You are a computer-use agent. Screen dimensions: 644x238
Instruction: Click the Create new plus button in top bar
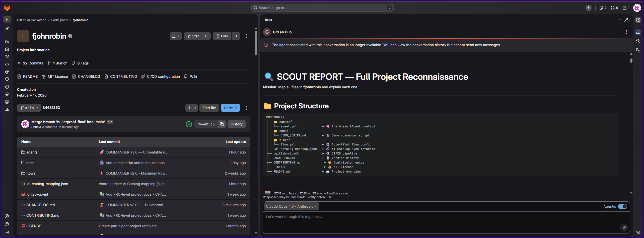tap(588, 8)
